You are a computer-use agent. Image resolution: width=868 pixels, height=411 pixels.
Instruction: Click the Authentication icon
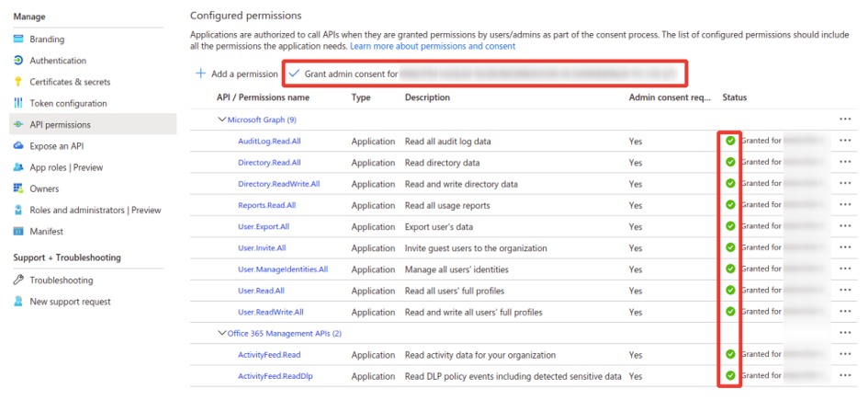coord(18,61)
